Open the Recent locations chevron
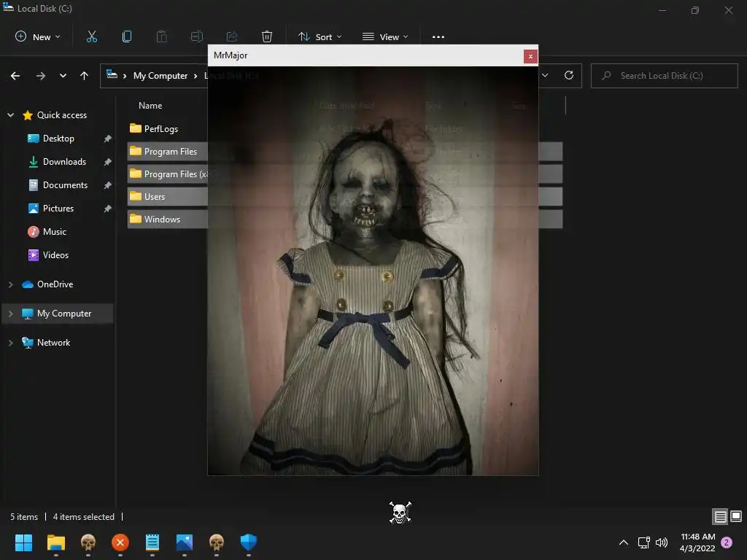Screen dimensions: 747x560 [63, 76]
